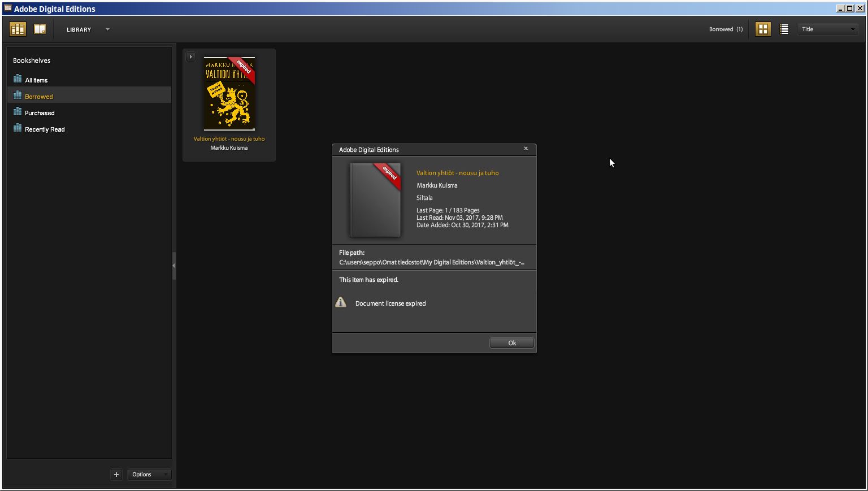Click the Valtion yhtiöt title under thumbnail

pyautogui.click(x=229, y=139)
